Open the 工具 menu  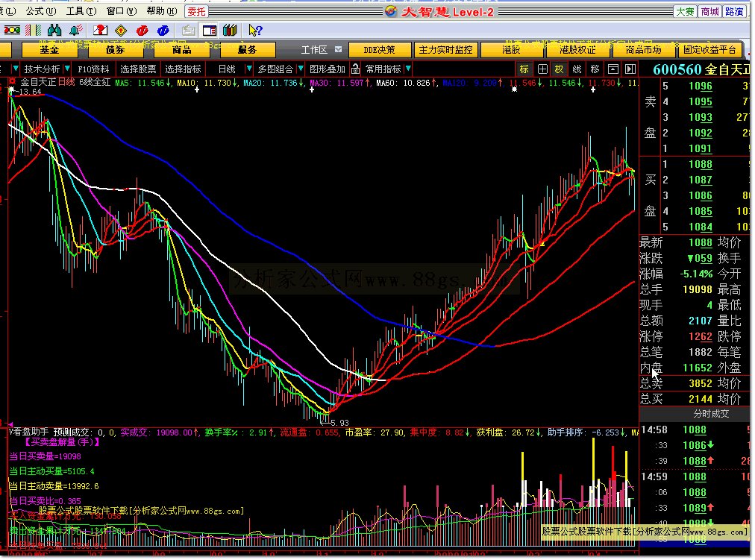(x=81, y=11)
